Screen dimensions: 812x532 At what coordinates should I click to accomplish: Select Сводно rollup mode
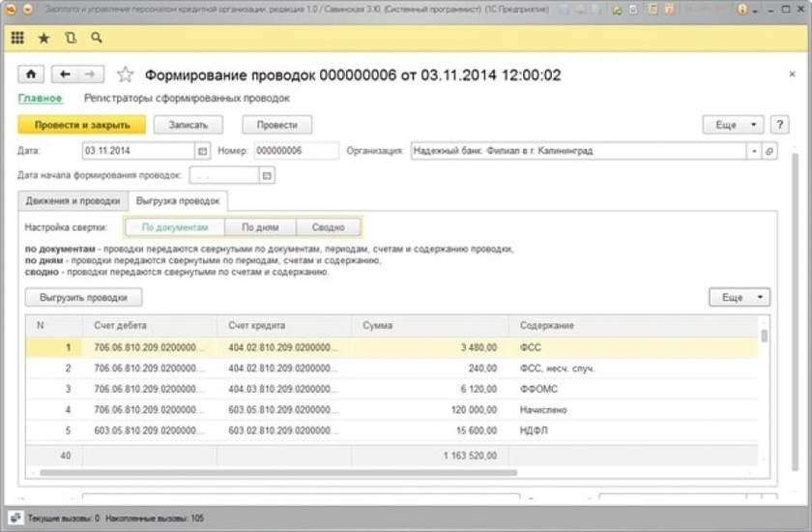328,227
